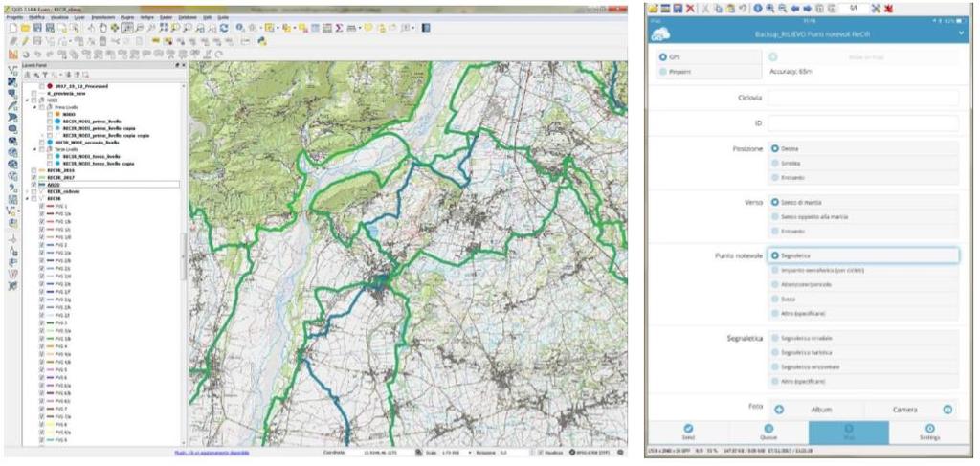Click the open folder icon in image viewer toolbar

tap(653, 8)
